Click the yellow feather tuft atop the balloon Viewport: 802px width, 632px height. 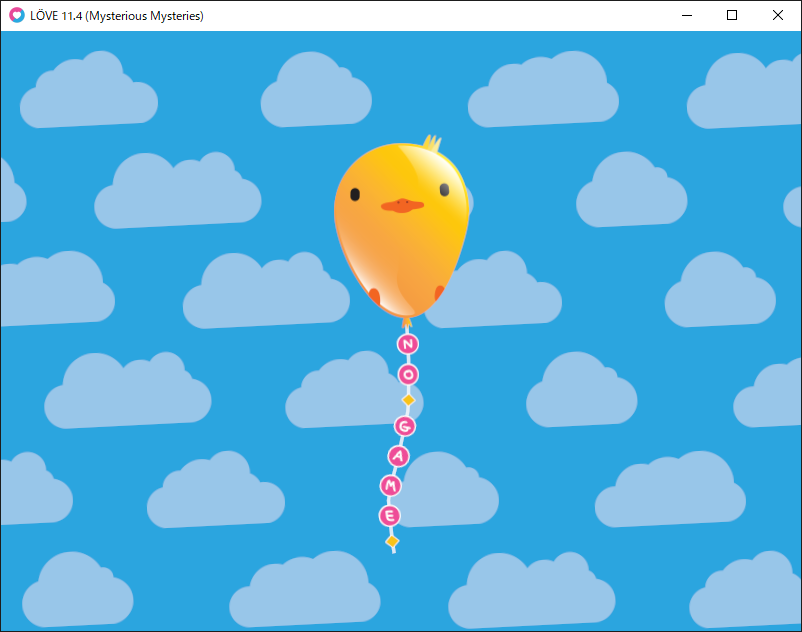coord(432,144)
